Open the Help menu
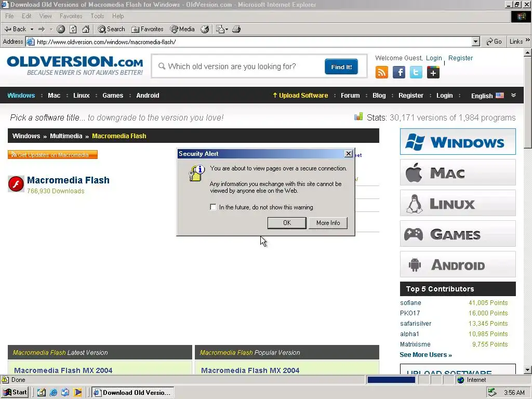Screen dimensions: 532x399 (x=118, y=16)
